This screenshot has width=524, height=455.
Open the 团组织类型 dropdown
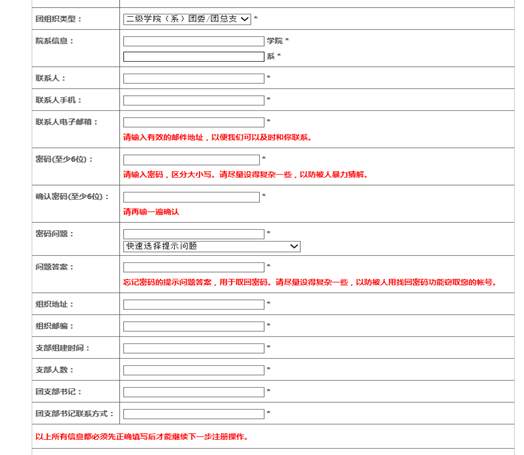pyautogui.click(x=187, y=19)
